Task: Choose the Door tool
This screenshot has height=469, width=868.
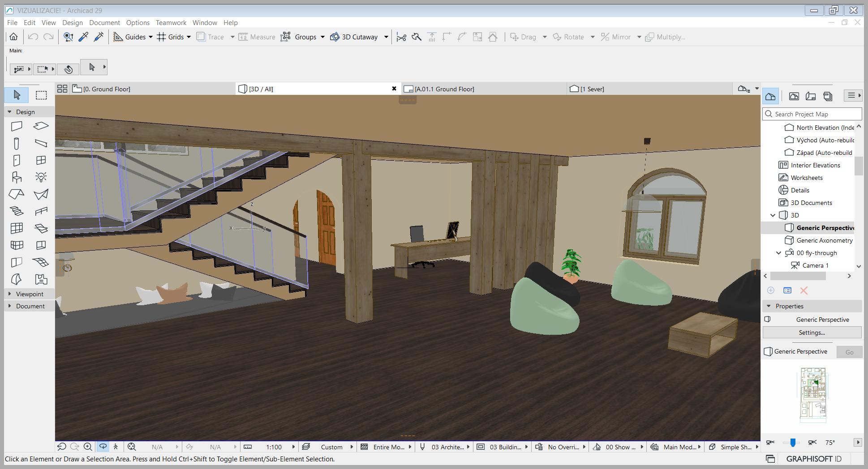Action: coord(17,160)
